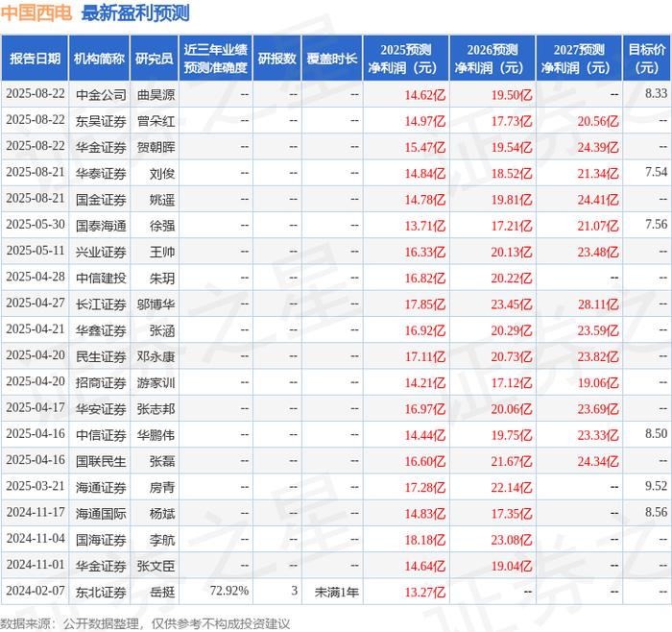
Task: Select the 覆盖时长 column header
Action: click(332, 59)
